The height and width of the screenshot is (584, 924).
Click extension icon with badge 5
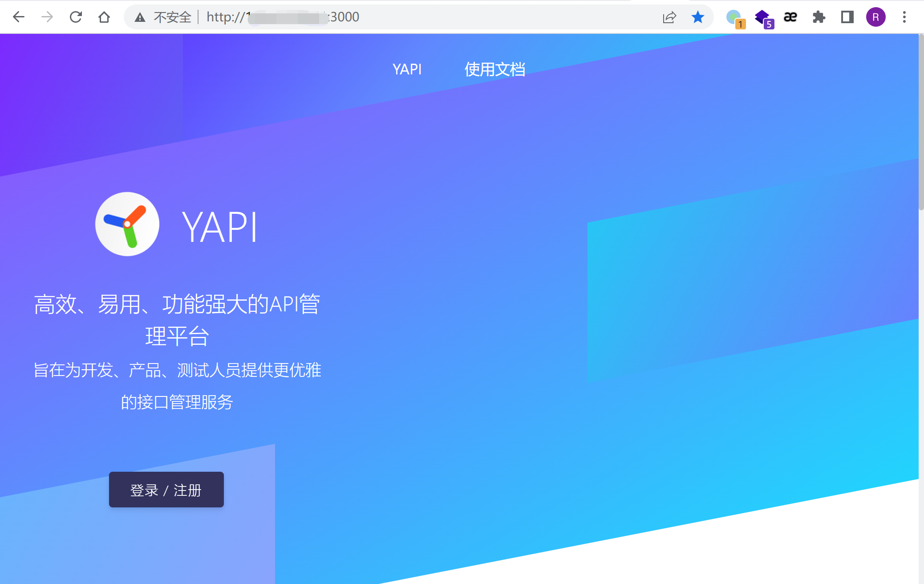[x=763, y=18]
